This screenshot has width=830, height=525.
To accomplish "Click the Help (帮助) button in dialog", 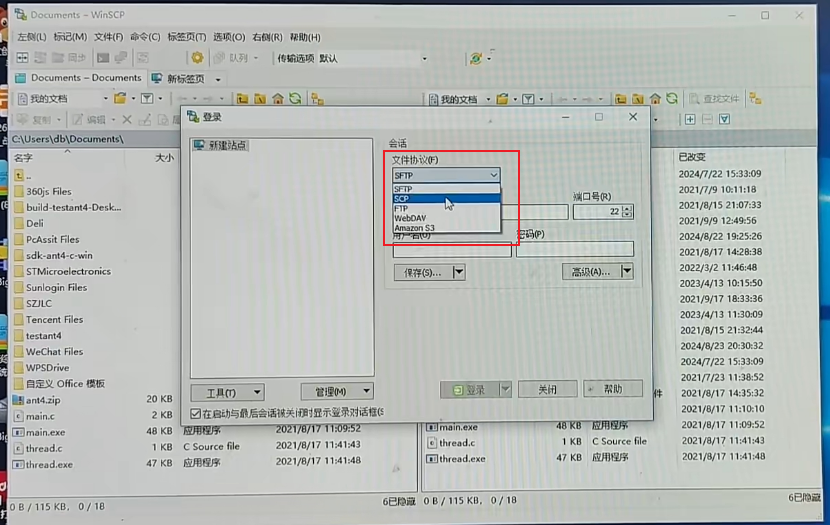I will click(x=613, y=388).
